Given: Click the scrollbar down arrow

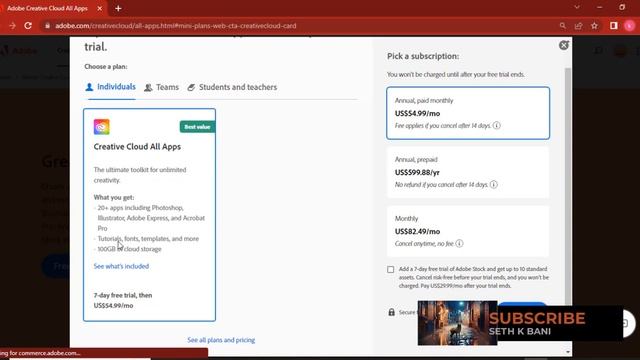Looking at the screenshot, I should [568, 352].
